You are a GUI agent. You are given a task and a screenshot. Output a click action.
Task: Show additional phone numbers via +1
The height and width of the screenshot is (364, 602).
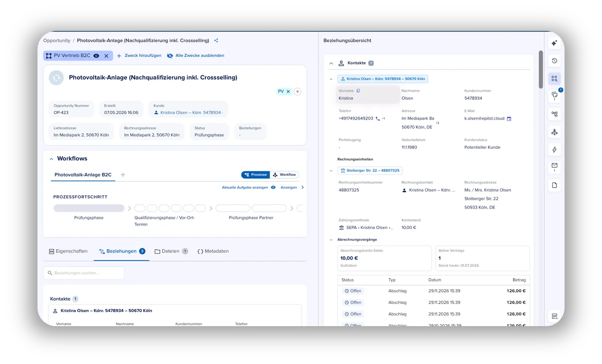[383, 118]
